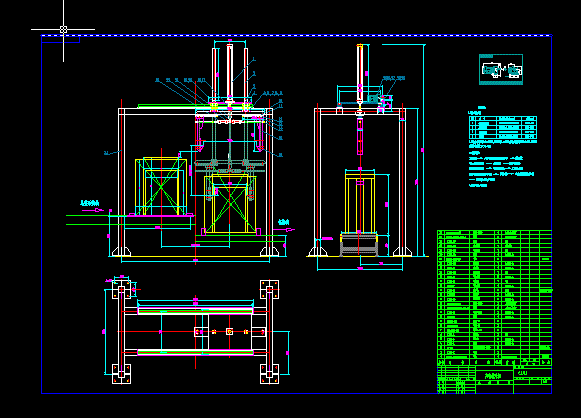This screenshot has width=581, height=418.
Task: Select the cyan specification table
Action: click(503, 127)
